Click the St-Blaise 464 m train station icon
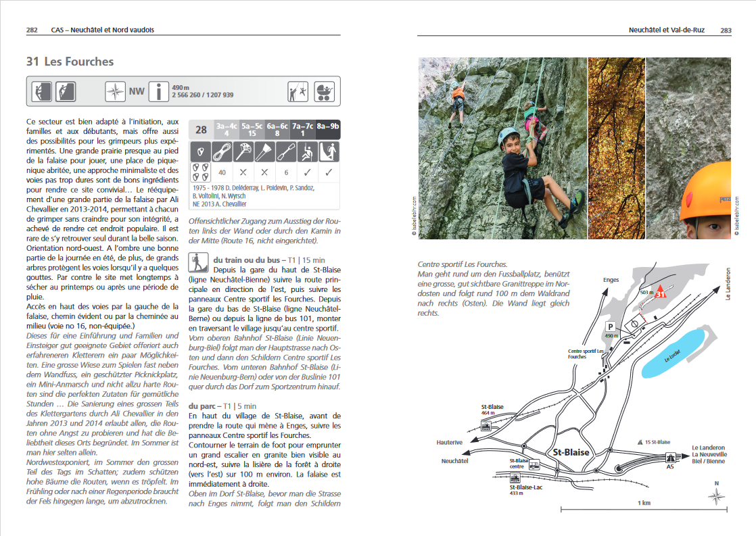 pos(487,426)
